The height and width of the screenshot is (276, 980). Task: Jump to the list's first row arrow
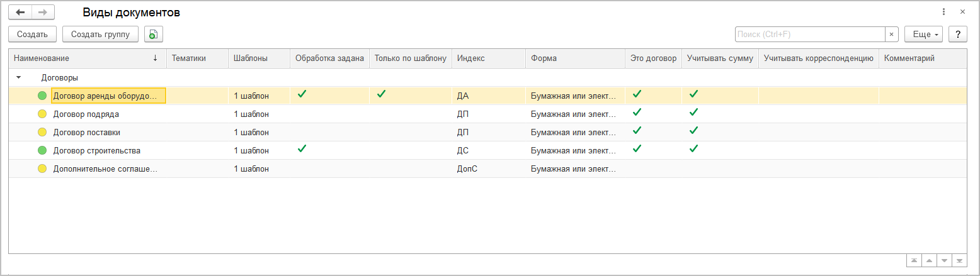point(913,260)
